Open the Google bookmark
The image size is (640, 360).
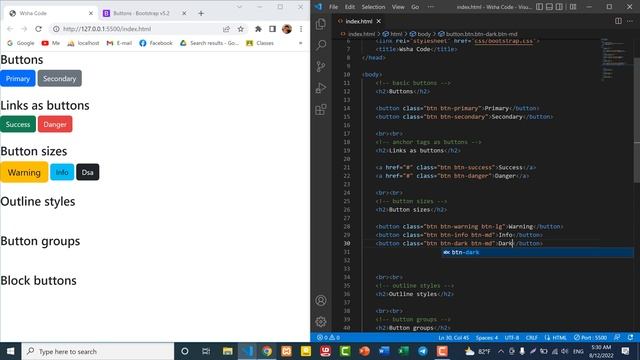pos(20,43)
